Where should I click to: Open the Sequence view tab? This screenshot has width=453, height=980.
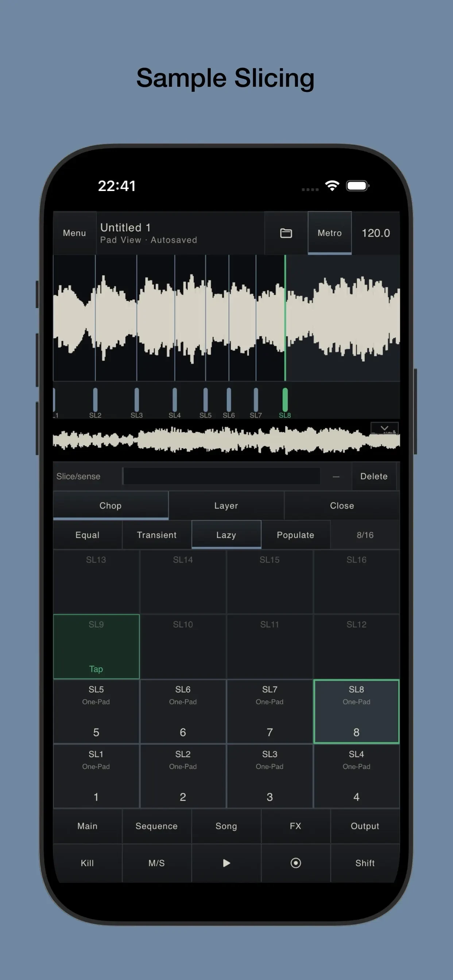point(156,826)
